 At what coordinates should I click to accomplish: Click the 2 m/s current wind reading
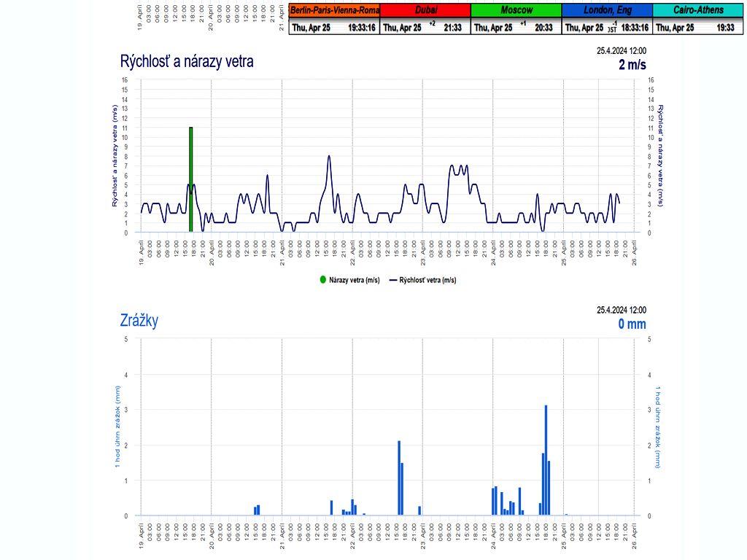632,65
